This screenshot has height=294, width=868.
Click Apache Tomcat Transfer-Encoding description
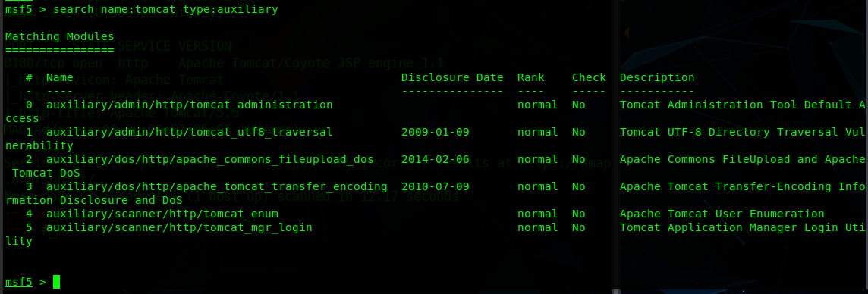coord(743,187)
